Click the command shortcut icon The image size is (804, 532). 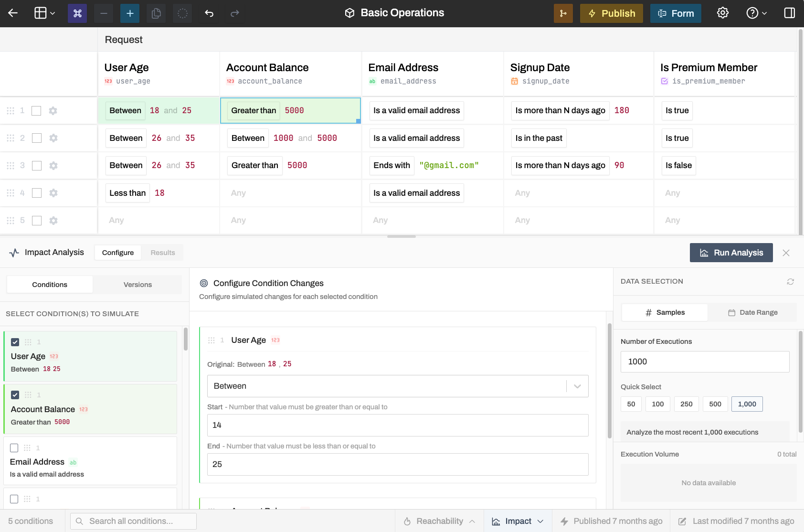tap(77, 13)
